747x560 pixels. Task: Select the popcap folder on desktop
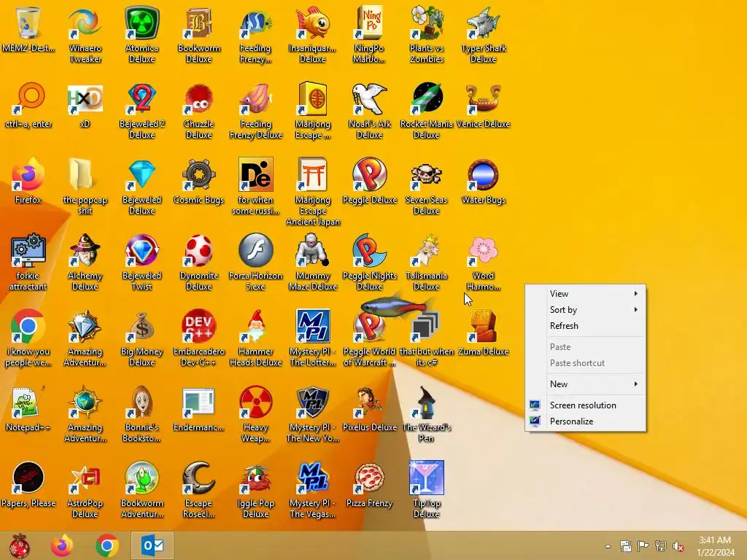click(85, 174)
